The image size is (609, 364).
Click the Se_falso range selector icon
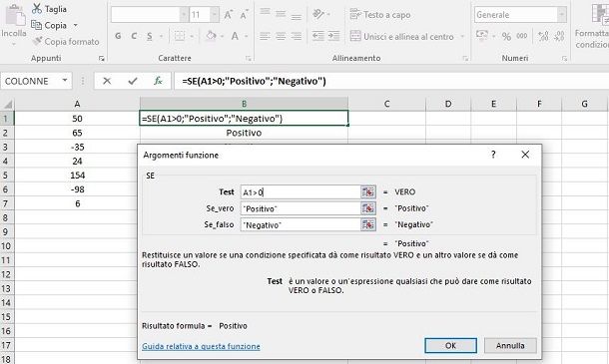coord(368,224)
